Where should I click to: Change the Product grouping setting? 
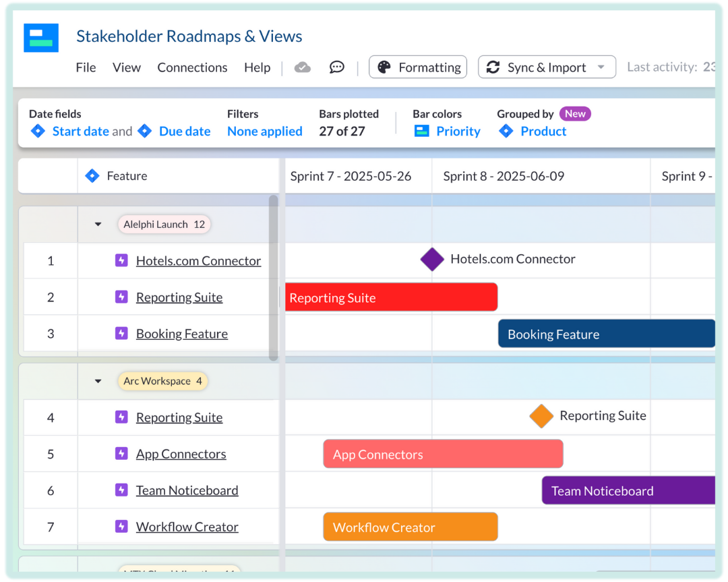543,132
